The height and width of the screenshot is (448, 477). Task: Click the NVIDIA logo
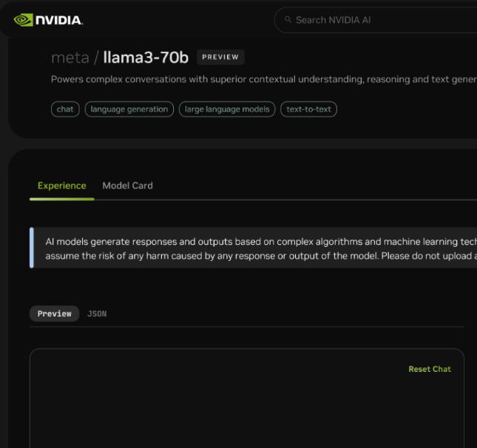pos(48,20)
